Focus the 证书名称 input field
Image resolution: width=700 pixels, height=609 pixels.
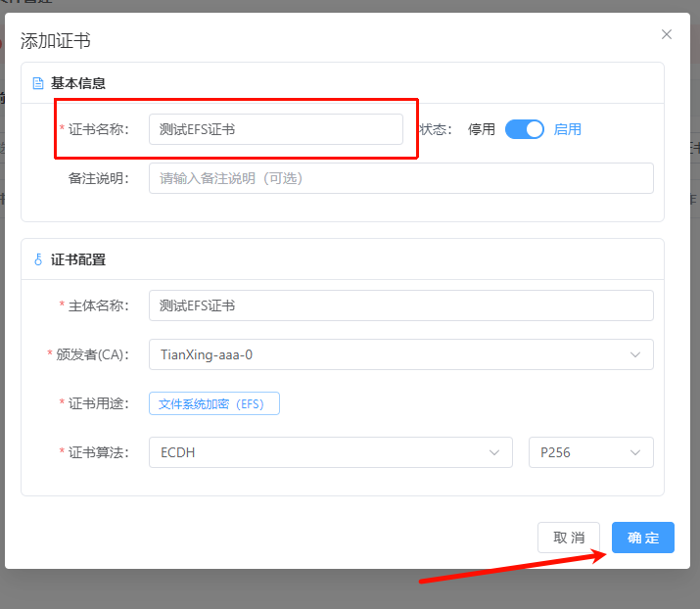pyautogui.click(x=275, y=129)
